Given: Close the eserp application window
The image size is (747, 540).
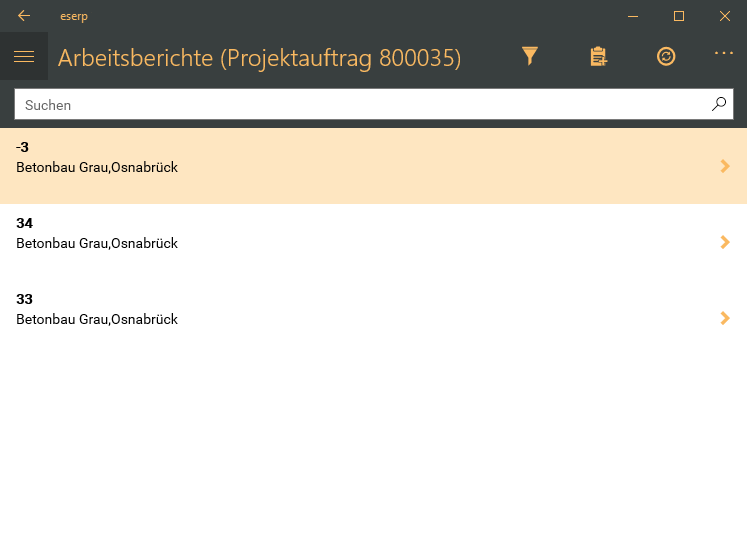Looking at the screenshot, I should tap(724, 16).
